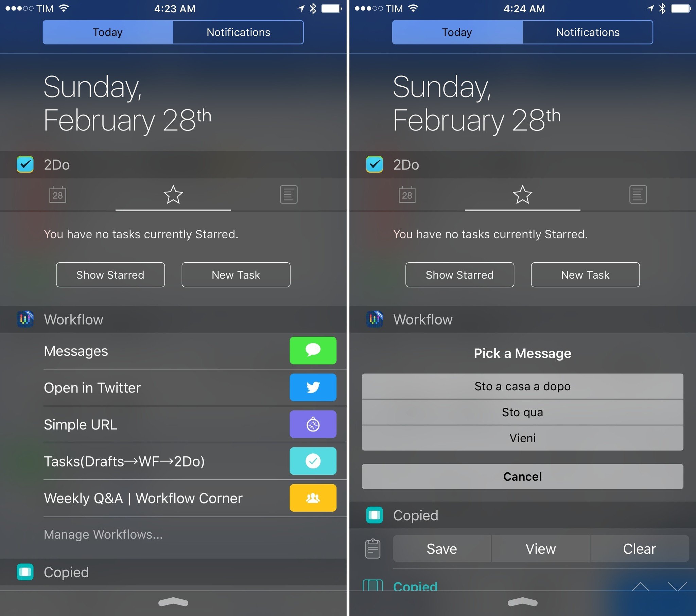Tap the Show Starred button
696x616 pixels.
pyautogui.click(x=111, y=274)
